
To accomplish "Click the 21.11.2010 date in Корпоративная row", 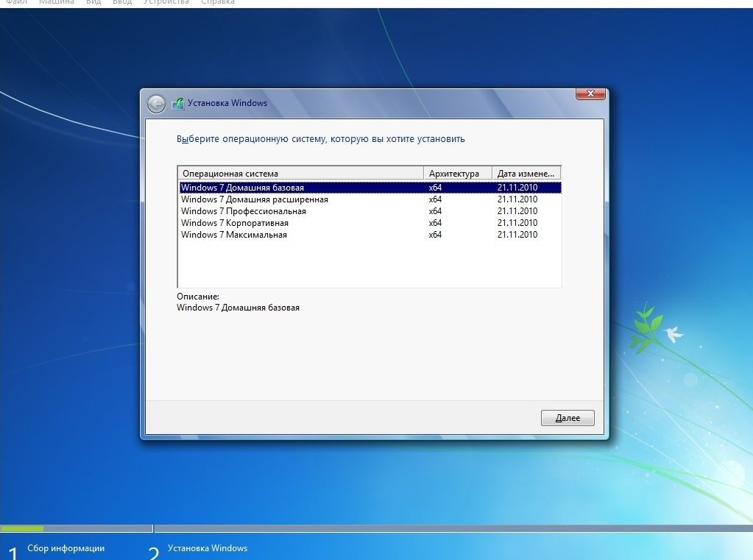I will click(517, 223).
